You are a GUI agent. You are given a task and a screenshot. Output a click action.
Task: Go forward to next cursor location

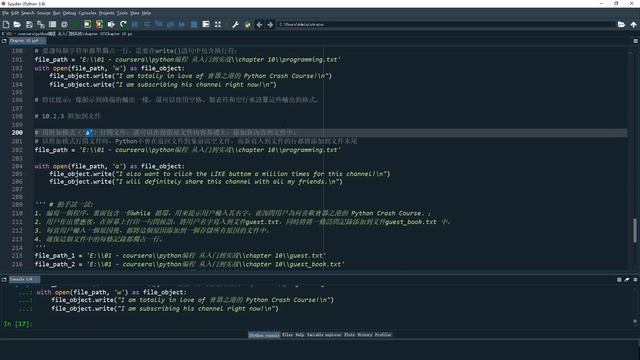[270, 24]
